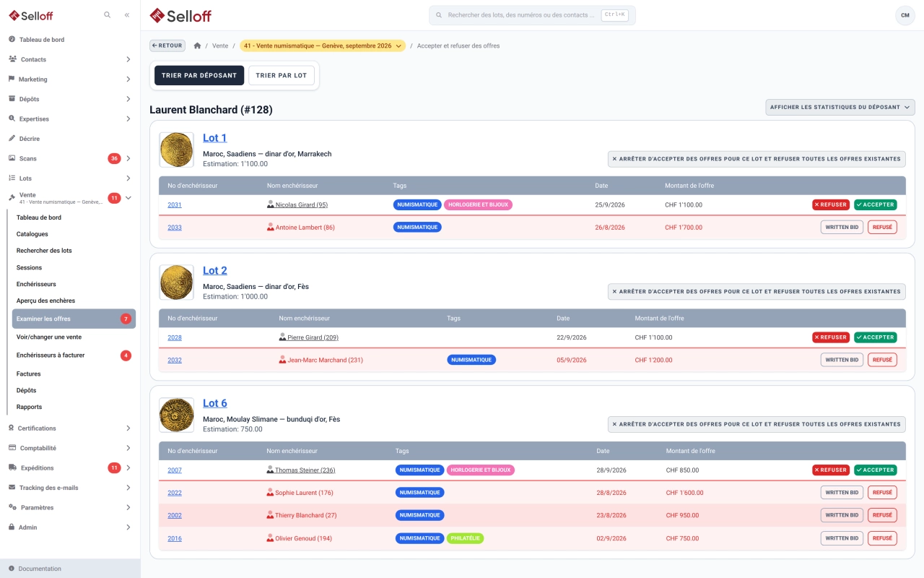Click the Philatélie tag on Olivier Genoud
The height and width of the screenshot is (578, 924).
466,538
